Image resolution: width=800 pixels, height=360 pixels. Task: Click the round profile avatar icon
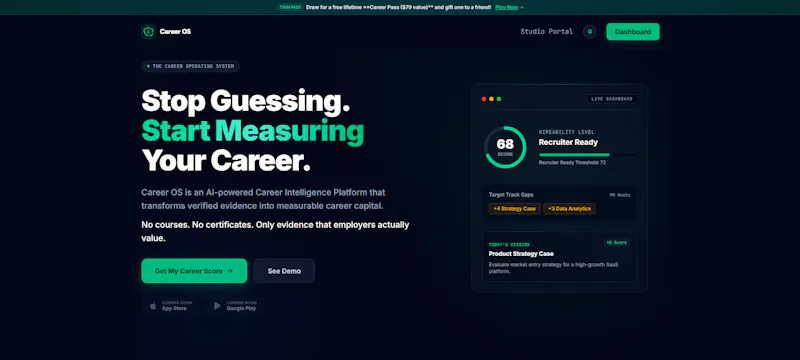tap(589, 32)
